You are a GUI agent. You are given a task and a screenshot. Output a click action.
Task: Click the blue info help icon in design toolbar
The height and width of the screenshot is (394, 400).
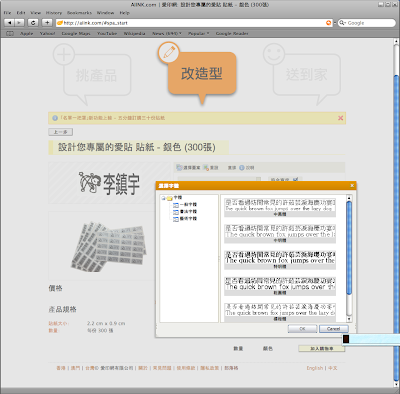[x=242, y=167]
